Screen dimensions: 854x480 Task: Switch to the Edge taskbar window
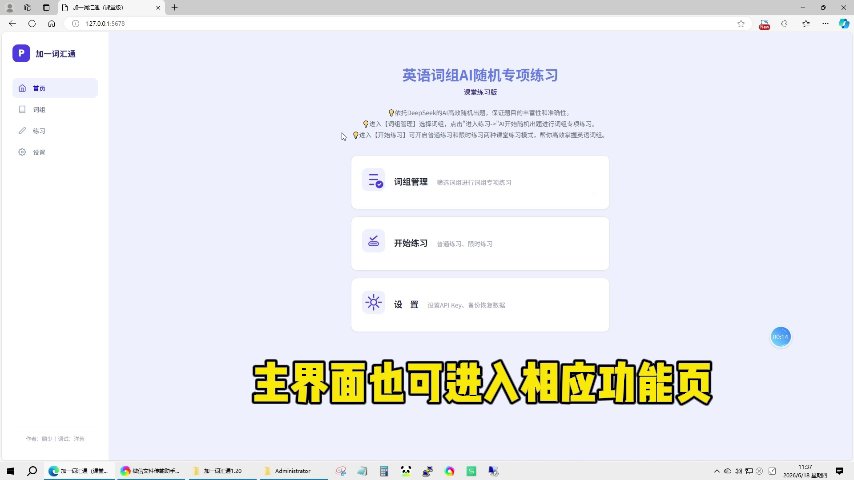pos(80,471)
